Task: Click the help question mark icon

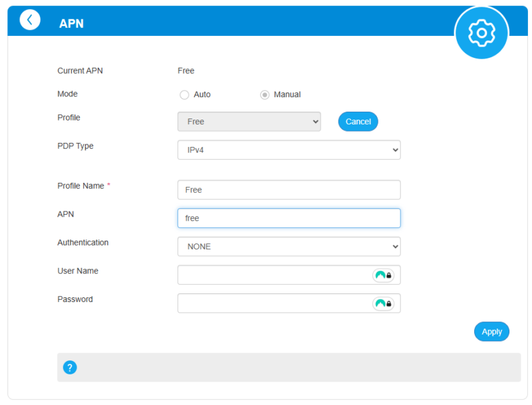Action: point(70,367)
